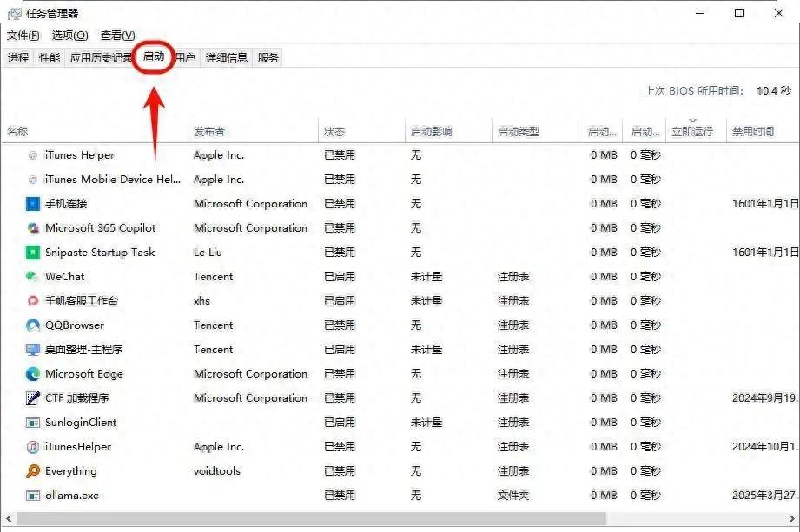Click the Le Liu publisher cell
This screenshot has height=532, width=800.
[208, 253]
